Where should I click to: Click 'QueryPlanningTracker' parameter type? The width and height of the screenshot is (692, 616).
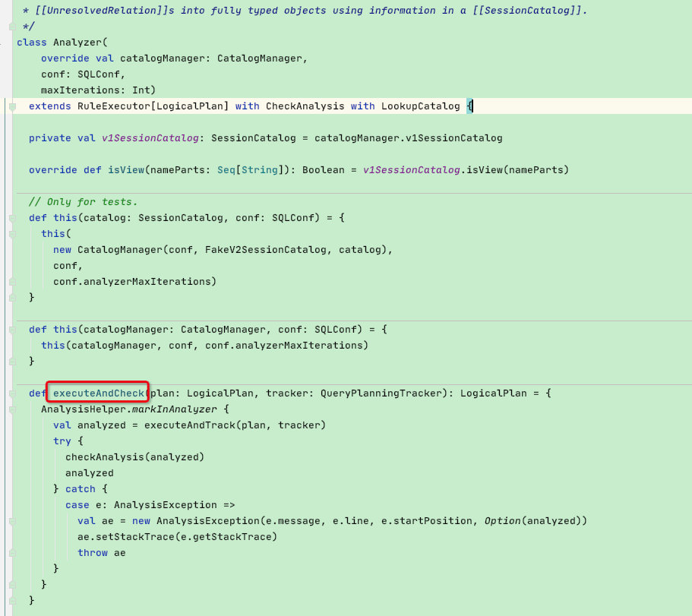[x=381, y=393]
